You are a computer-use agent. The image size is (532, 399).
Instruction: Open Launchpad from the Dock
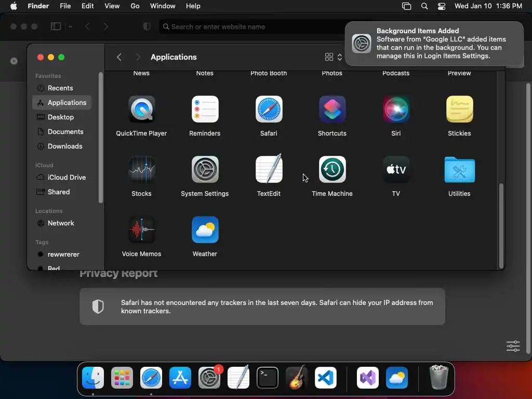pyautogui.click(x=122, y=378)
